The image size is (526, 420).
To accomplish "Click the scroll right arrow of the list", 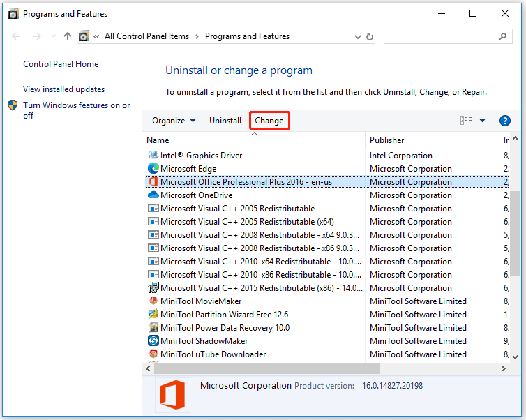I will [x=503, y=368].
